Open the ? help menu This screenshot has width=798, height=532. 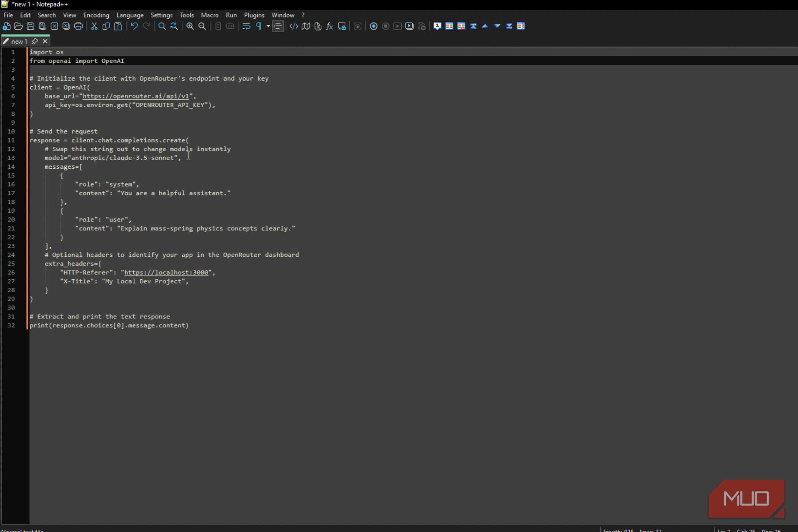coord(303,15)
